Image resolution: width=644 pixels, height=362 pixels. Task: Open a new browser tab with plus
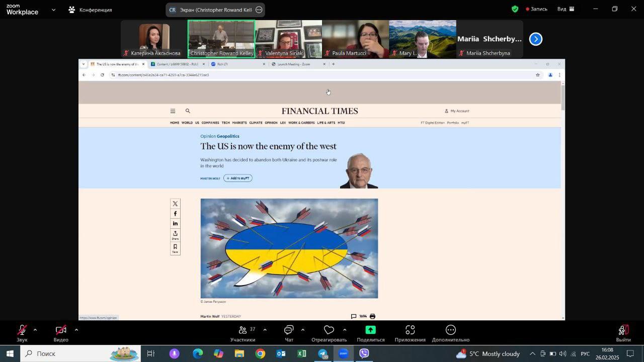click(x=333, y=64)
